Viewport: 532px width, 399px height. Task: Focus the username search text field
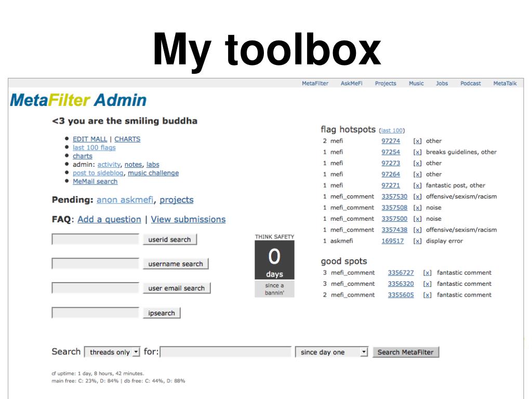click(x=96, y=263)
